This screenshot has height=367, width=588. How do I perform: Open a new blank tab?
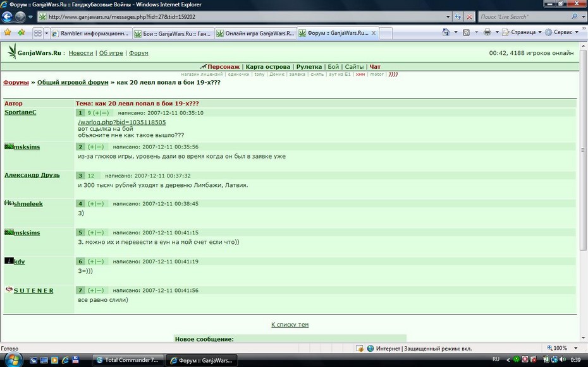tap(386, 33)
